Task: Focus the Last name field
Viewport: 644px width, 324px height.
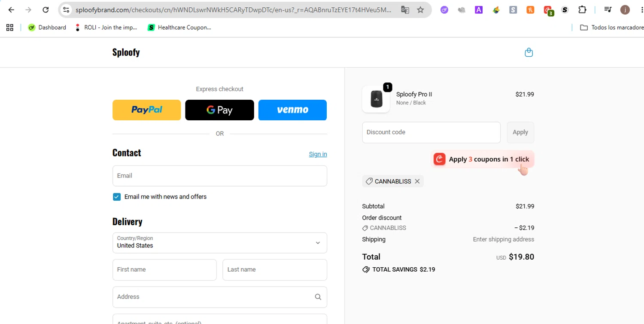Action: pyautogui.click(x=275, y=270)
